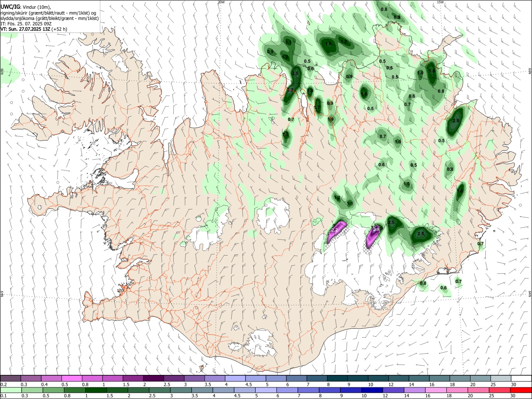Image resolution: width=532 pixels, height=399 pixels.
Task: Click the '0.1' label in the lower scale
Action: pos(4,396)
